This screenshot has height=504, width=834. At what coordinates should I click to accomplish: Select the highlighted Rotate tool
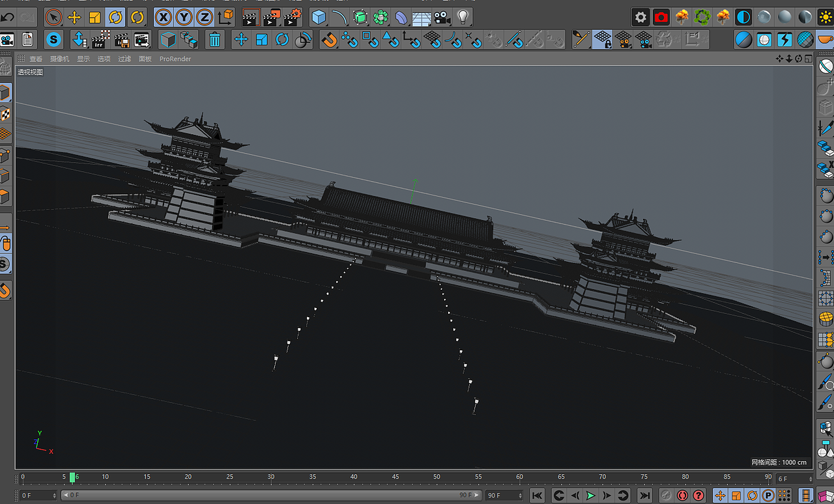coord(116,17)
